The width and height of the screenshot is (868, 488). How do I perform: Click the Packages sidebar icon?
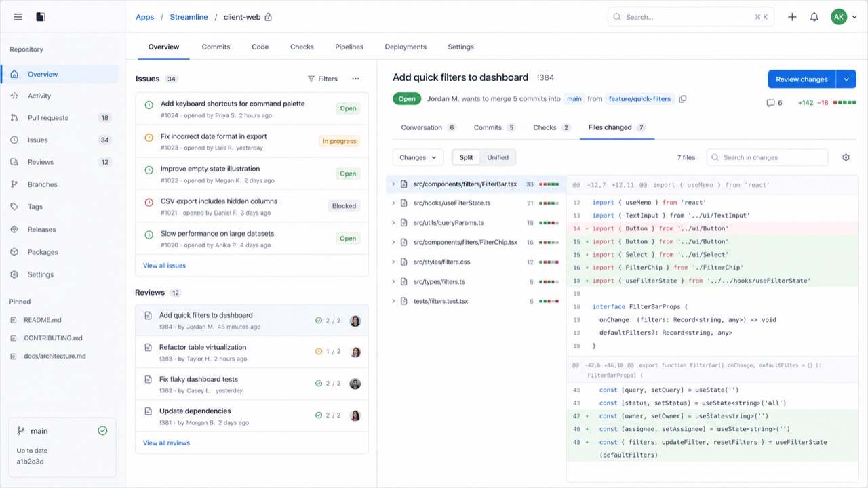14,252
